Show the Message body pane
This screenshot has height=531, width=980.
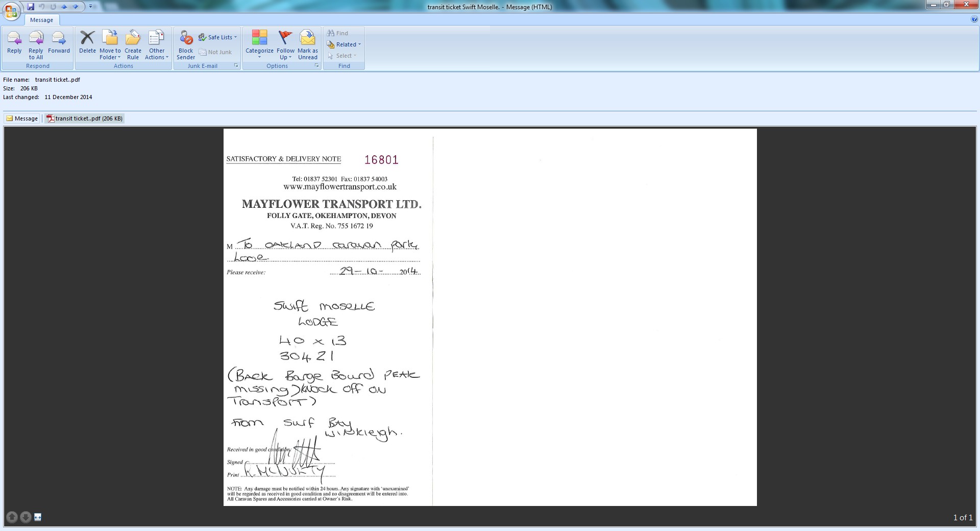pos(22,118)
